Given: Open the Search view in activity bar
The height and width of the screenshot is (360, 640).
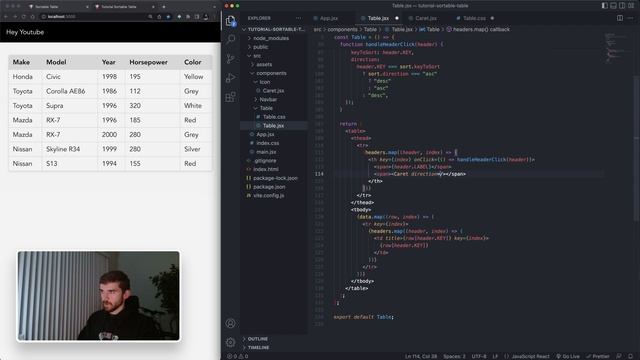Looking at the screenshot, I should point(231,39).
